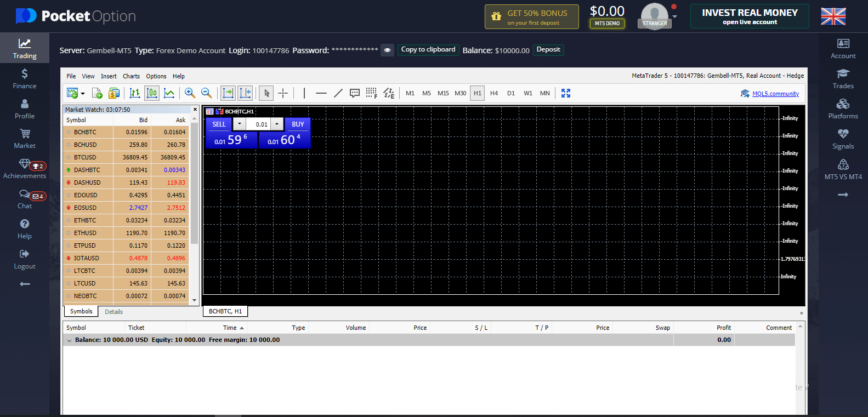Click the Deposit button
Viewport: 868px width, 417px height.
548,49
